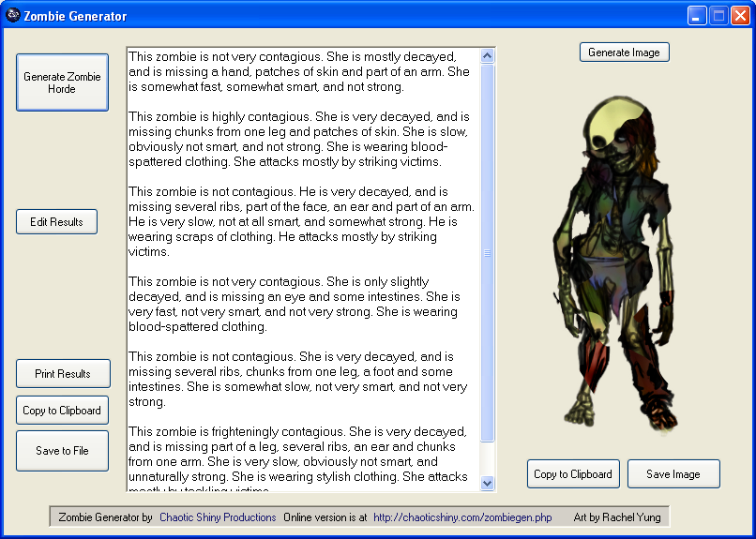This screenshot has width=756, height=539.
Task: Click text 'This zombie is frighteningly contagious'
Action: click(x=237, y=431)
